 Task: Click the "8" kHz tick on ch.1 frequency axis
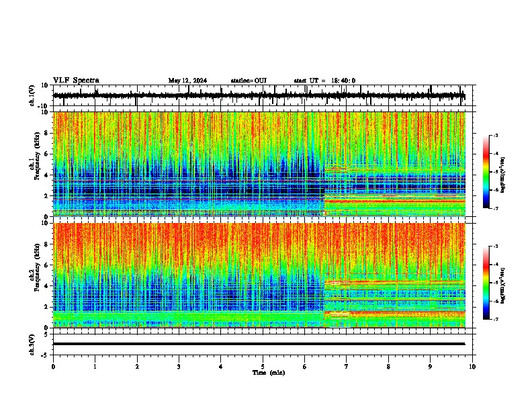(x=48, y=133)
